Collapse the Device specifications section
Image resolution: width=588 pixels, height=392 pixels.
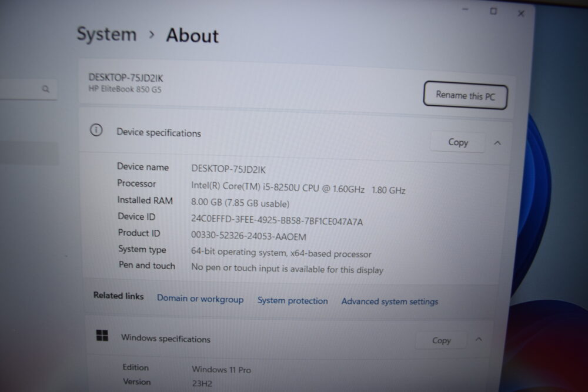coord(497,143)
